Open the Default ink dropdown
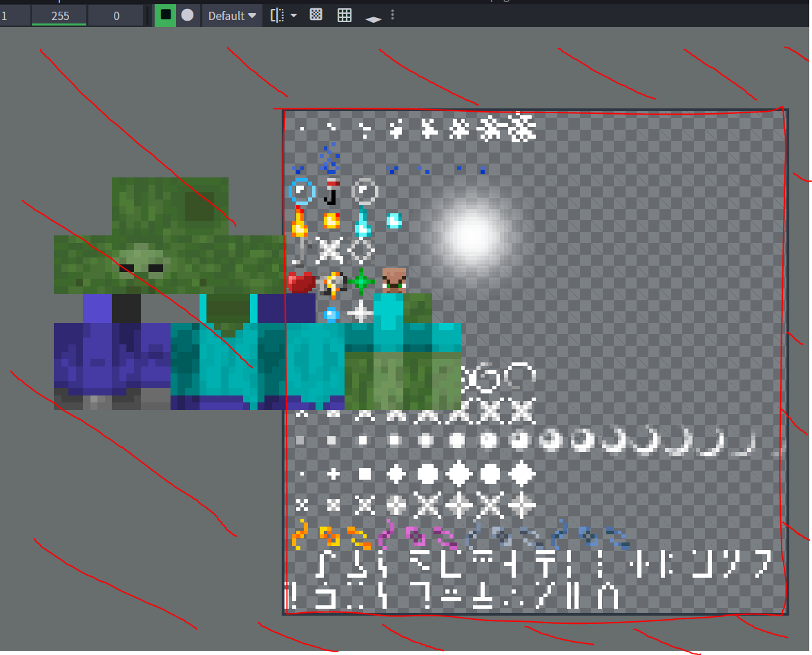The image size is (812, 655). click(230, 15)
